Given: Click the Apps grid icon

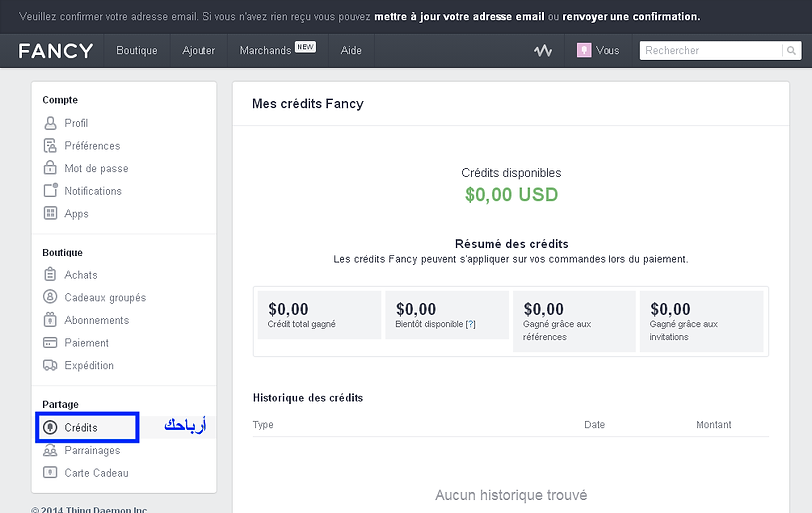Looking at the screenshot, I should tap(51, 213).
